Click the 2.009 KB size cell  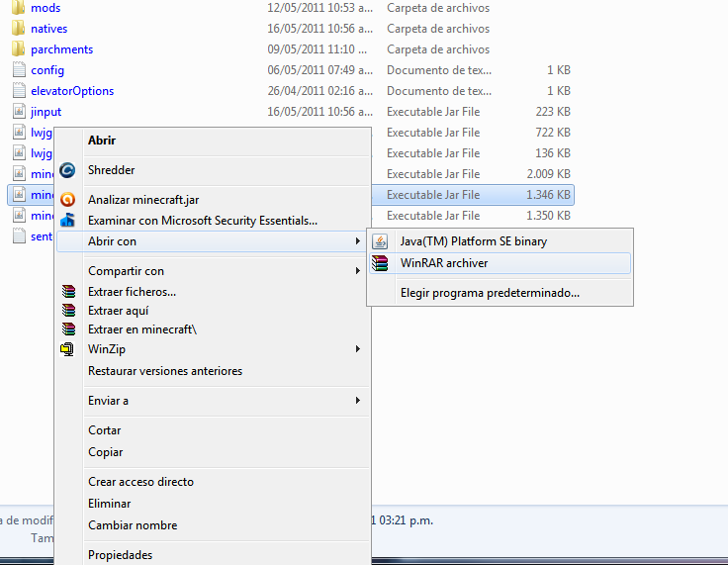pyautogui.click(x=548, y=174)
